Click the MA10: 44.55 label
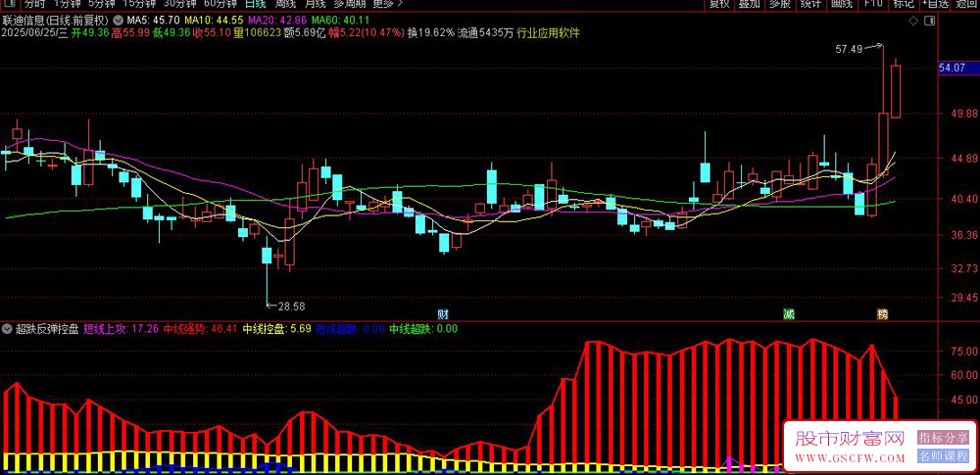Viewport: 980px width, 475px height. [212, 21]
